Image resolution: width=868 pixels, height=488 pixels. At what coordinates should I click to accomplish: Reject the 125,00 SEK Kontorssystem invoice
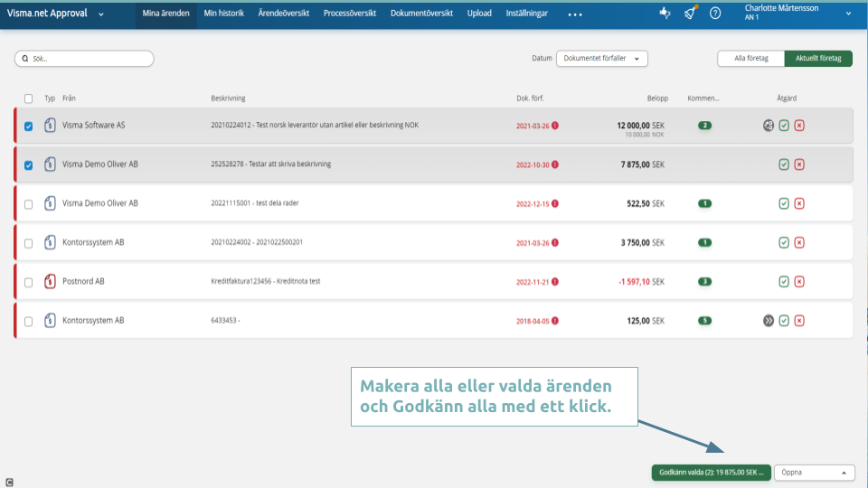tap(799, 320)
